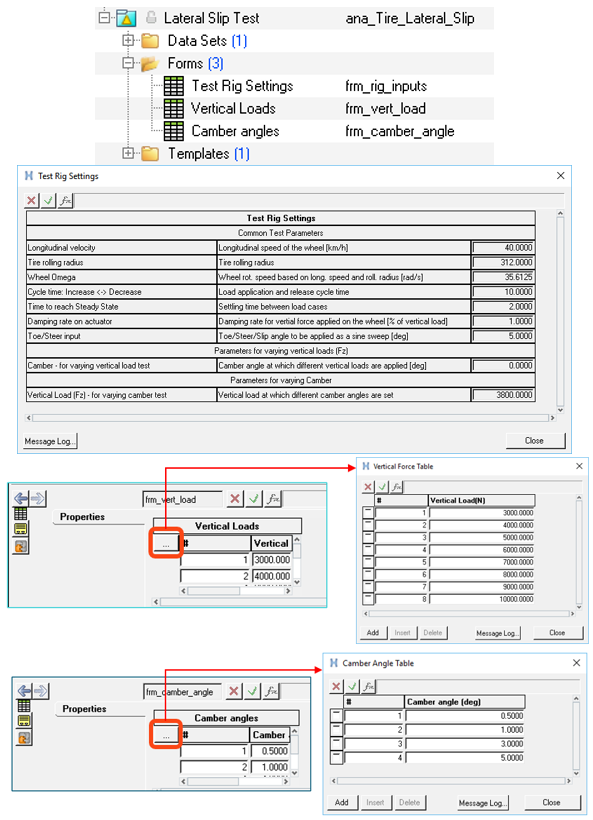Click the Longitudinal velocity value field
593x820 pixels.
pyautogui.click(x=503, y=248)
